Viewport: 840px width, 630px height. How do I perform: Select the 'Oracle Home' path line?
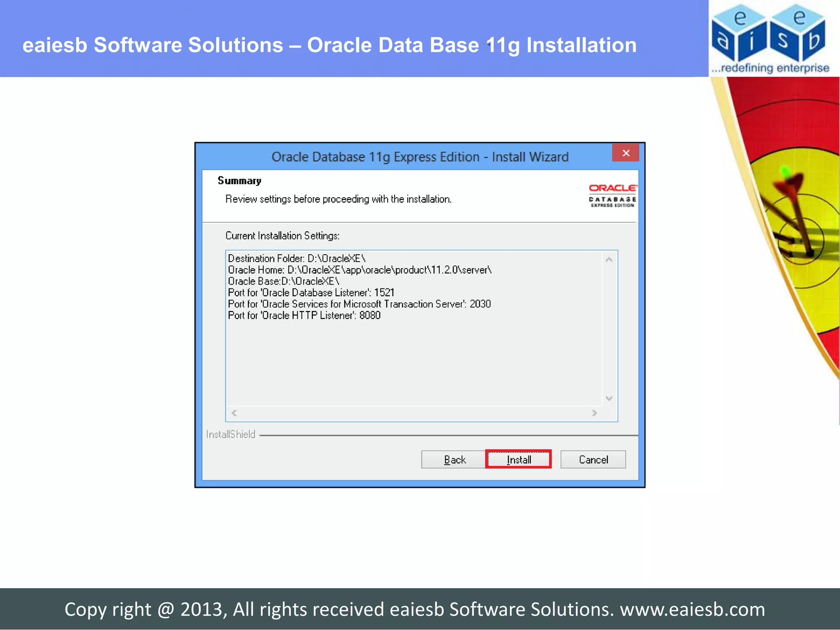pyautogui.click(x=360, y=270)
